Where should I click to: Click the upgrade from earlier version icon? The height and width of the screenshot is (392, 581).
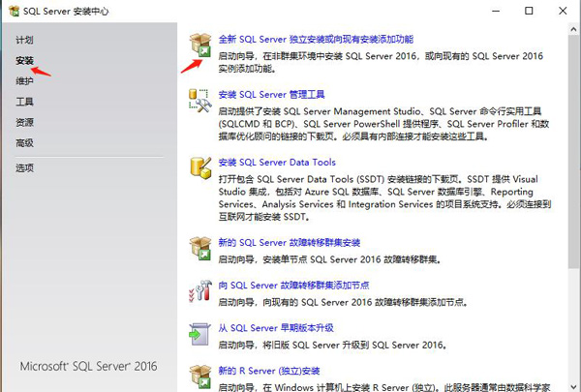200,333
